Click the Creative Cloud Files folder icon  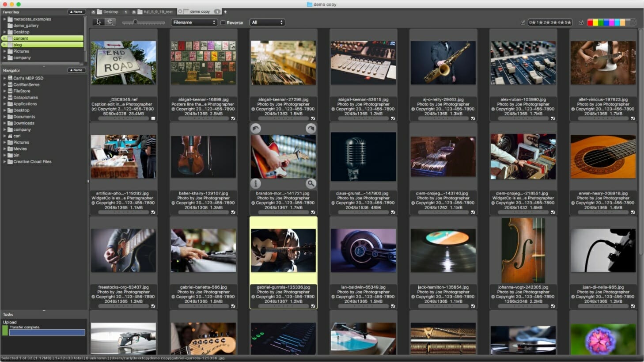pos(10,162)
